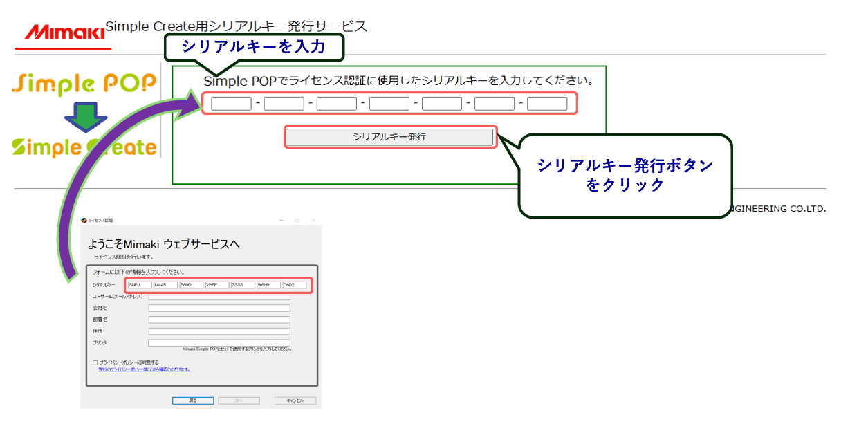Focus the fifth serial key box on the web form
This screenshot has width=868, height=424.
coord(442,104)
